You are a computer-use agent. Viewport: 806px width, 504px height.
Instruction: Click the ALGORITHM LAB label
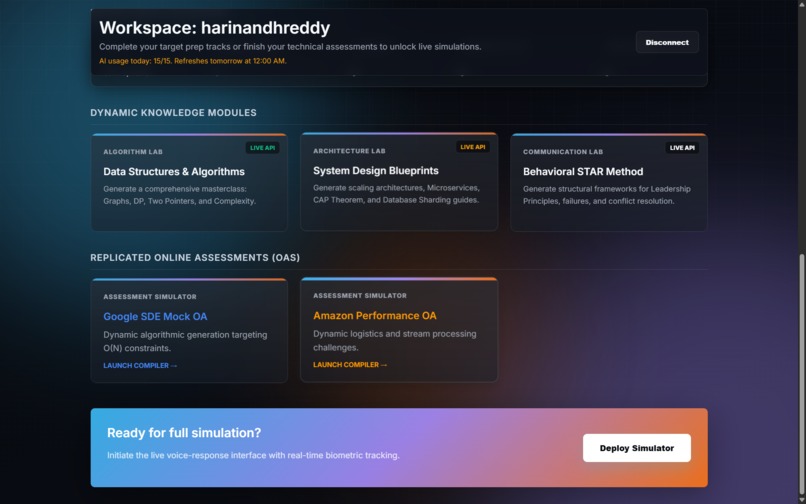tap(133, 152)
